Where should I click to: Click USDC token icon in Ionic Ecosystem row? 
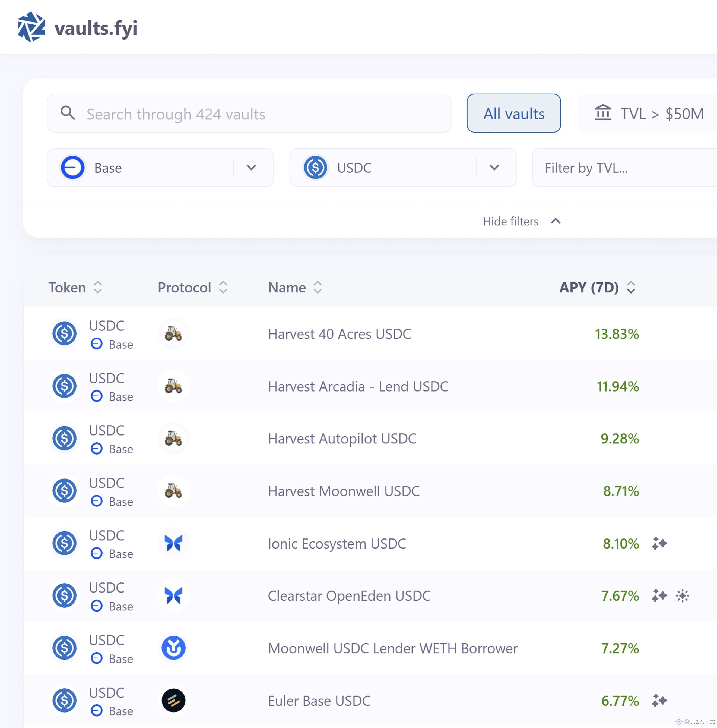(64, 543)
